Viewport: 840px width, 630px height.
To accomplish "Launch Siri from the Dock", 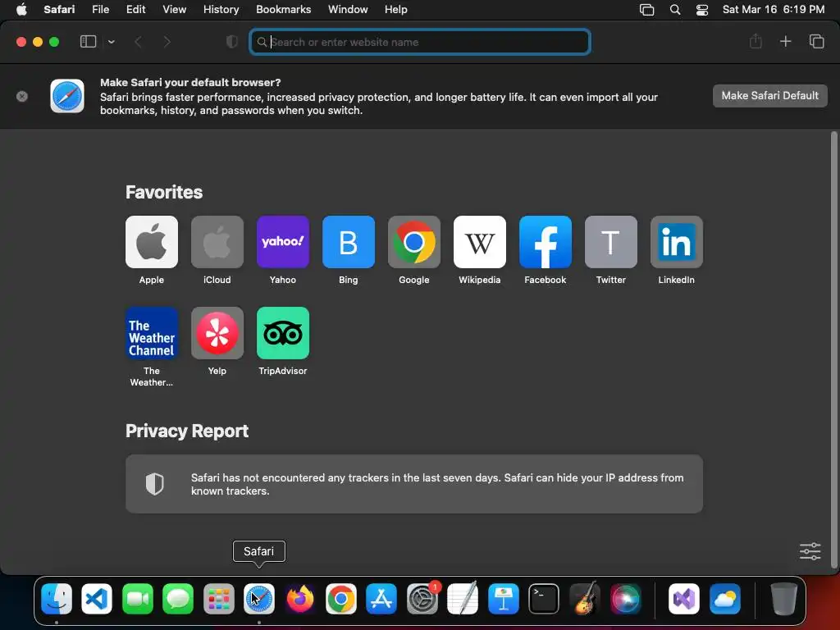I will tap(625, 598).
